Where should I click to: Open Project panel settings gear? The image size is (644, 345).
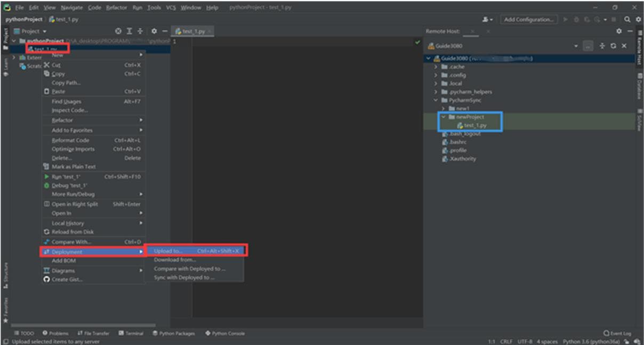154,31
